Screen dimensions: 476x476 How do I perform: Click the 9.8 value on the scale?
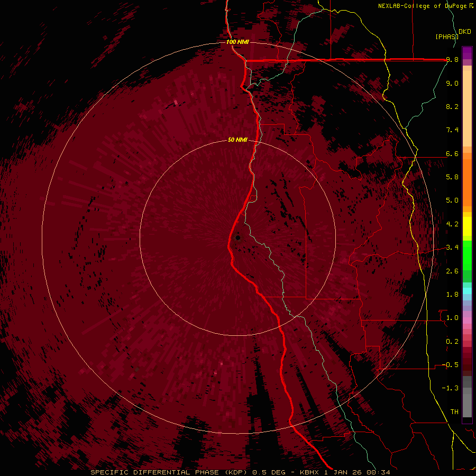452,60
